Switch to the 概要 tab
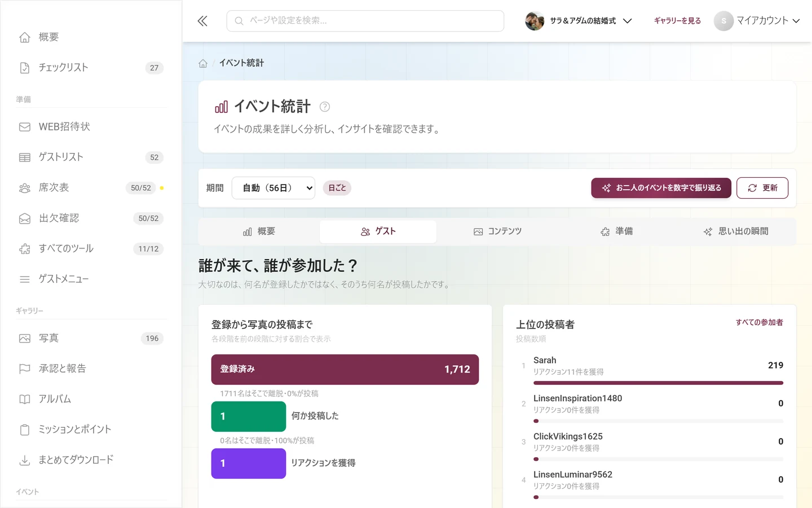 [x=259, y=232]
